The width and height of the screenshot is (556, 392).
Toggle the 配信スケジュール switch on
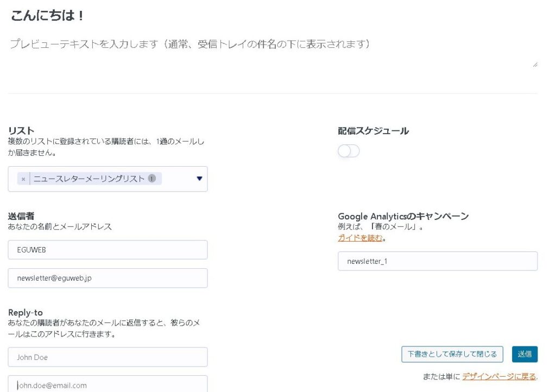pyautogui.click(x=349, y=151)
